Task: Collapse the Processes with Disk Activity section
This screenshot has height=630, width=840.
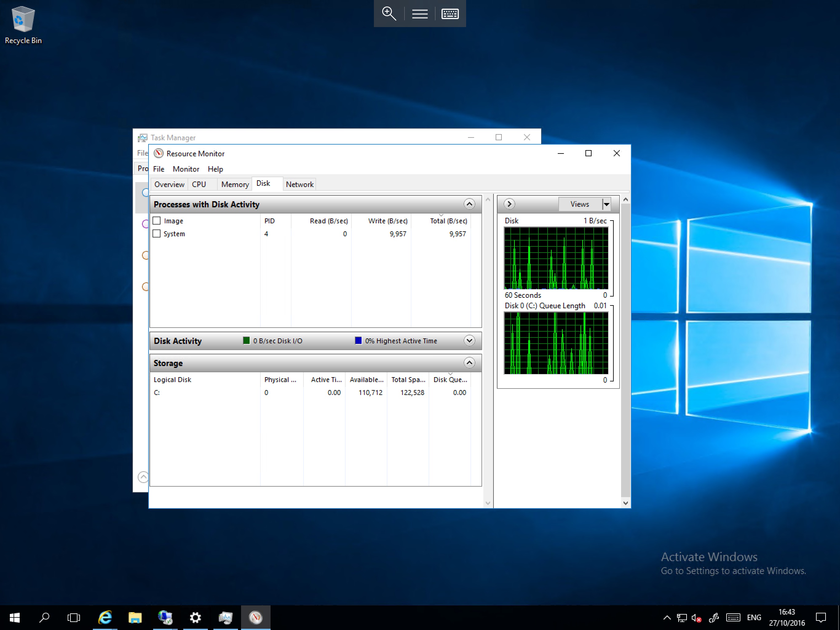Action: (469, 204)
